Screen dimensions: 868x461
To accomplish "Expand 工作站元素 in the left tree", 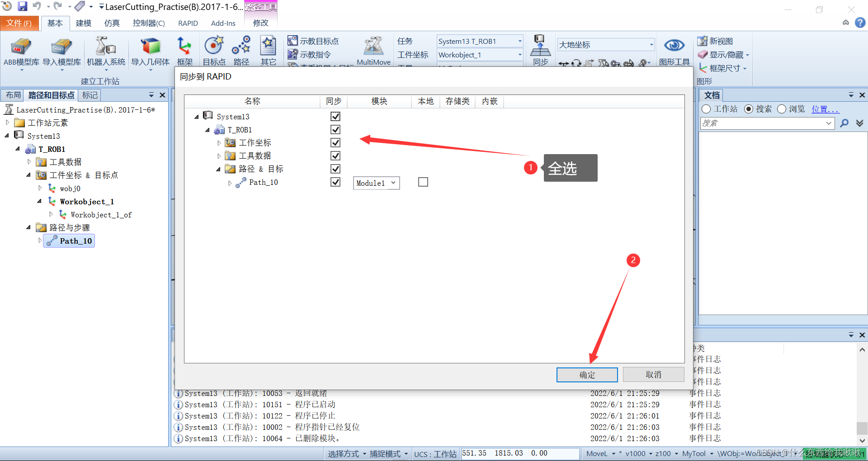I will click(x=7, y=122).
